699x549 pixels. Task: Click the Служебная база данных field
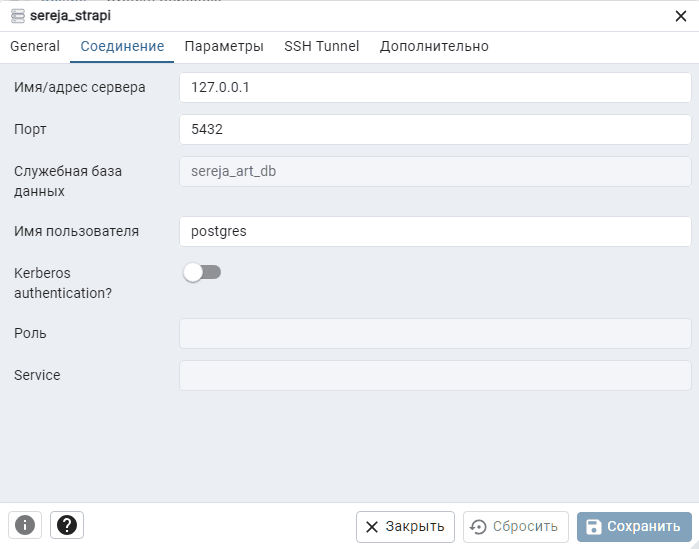point(435,171)
